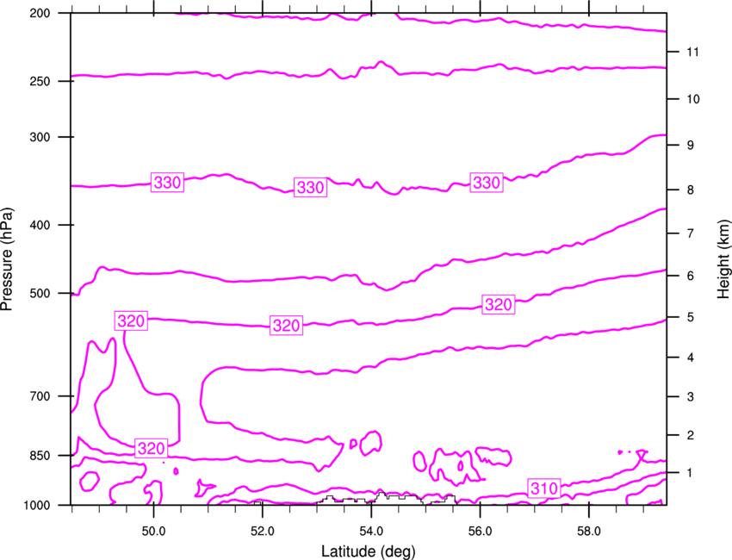This screenshot has width=732, height=560.
Task: Select the 200 pressure tick label
Action: (40, 13)
